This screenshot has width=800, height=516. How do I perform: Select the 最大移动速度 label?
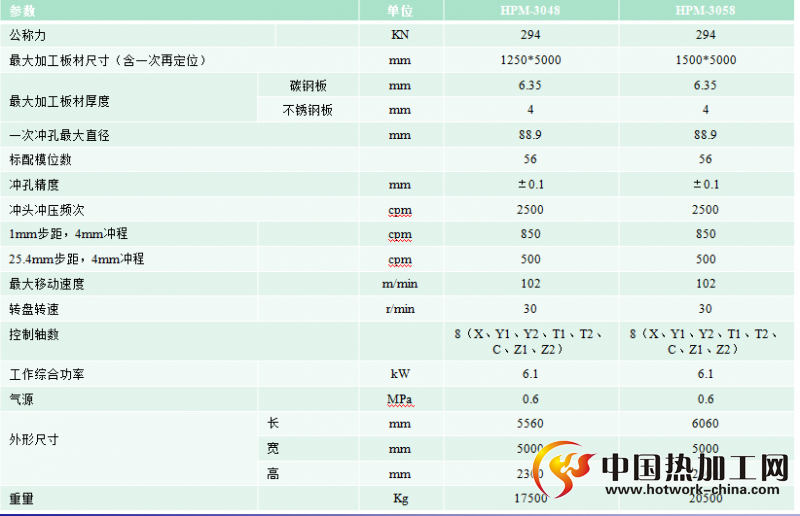(x=46, y=284)
